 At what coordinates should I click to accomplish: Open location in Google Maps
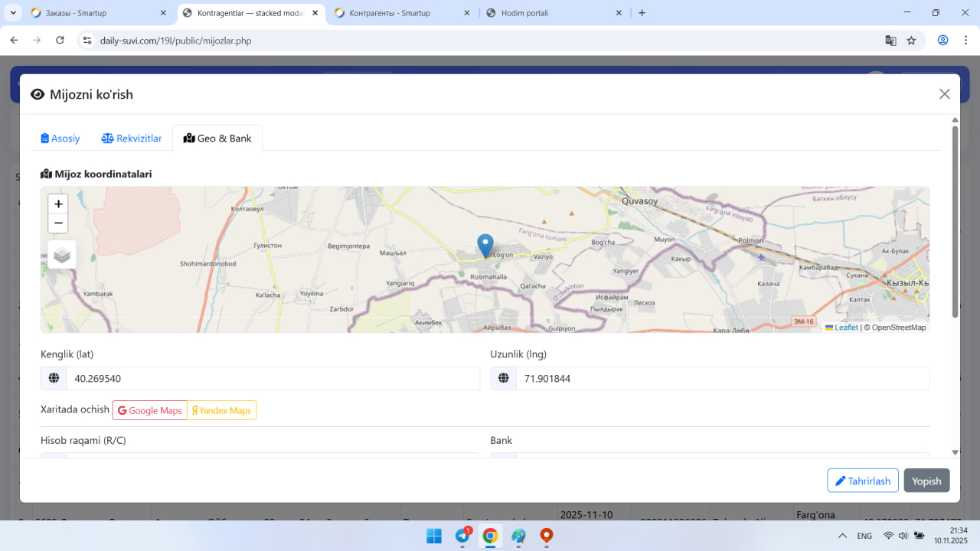point(150,410)
